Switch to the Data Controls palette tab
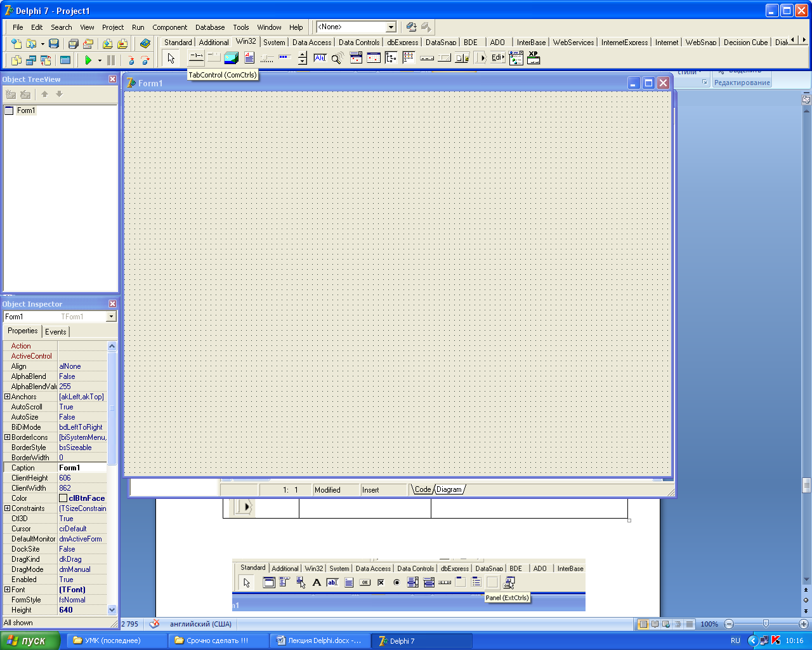Viewport: 812px width, 650px height. [x=359, y=43]
